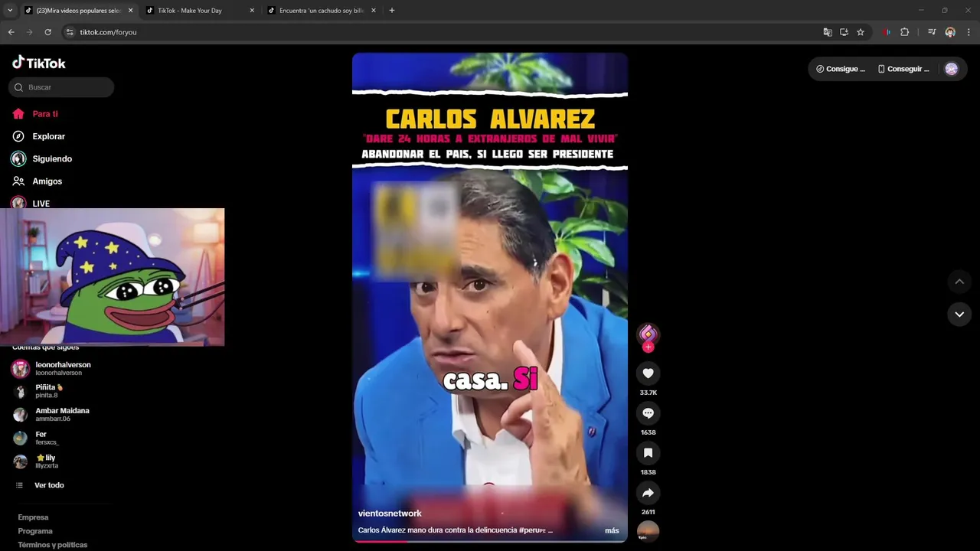Click the 1638 comments count
980x551 pixels.
648,432
